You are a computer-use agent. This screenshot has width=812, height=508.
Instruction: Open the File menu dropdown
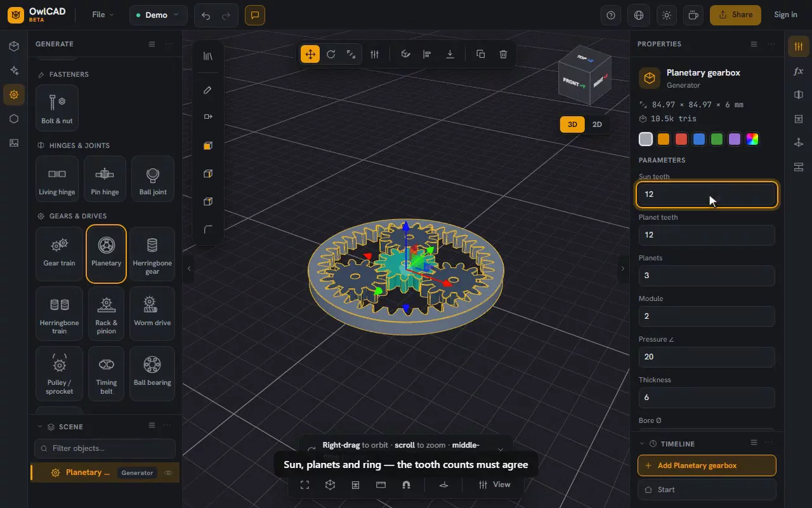103,15
